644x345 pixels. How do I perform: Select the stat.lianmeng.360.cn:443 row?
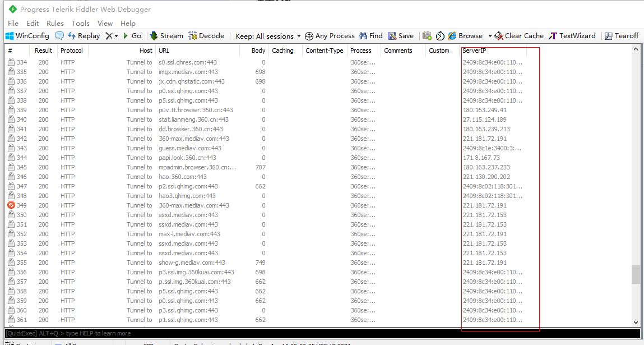pos(265,119)
